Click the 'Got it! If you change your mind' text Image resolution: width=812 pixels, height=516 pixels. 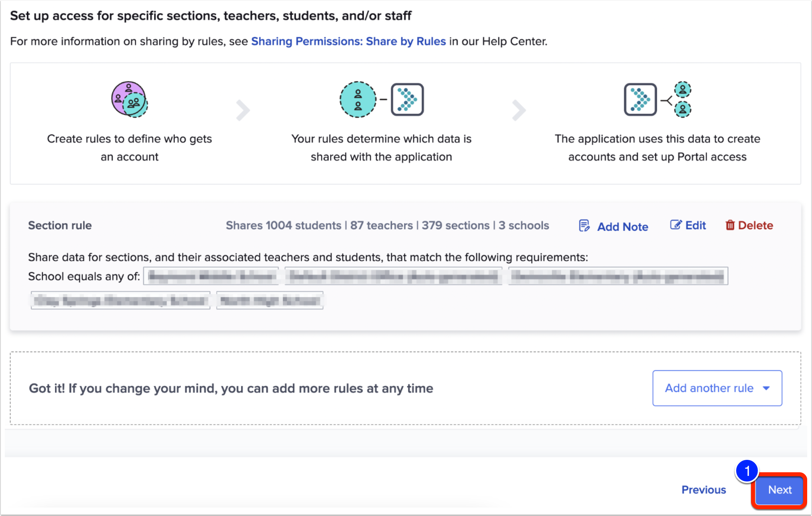231,388
